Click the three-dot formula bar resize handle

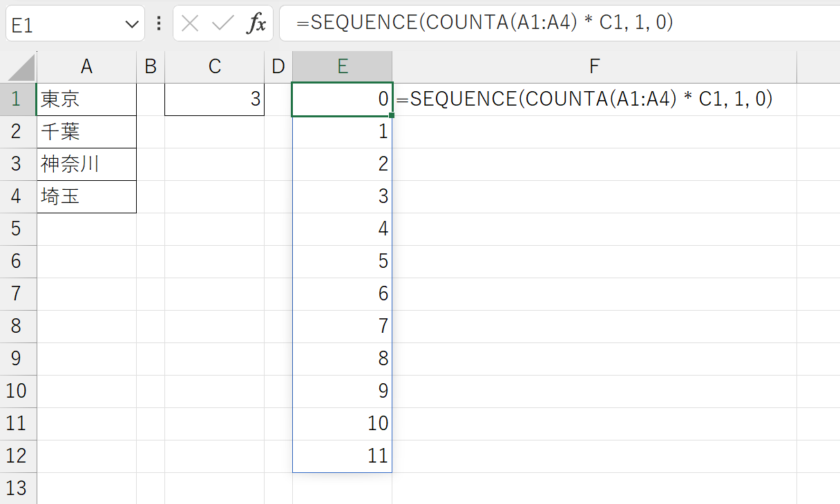point(159,23)
